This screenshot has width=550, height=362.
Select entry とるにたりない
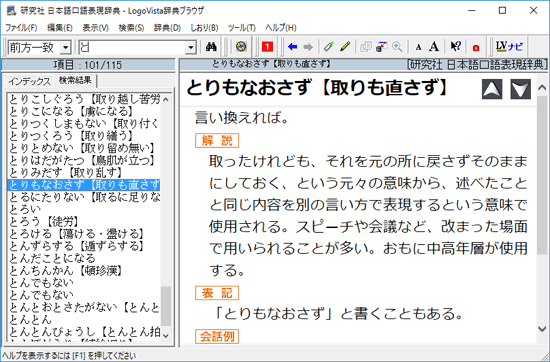84,197
